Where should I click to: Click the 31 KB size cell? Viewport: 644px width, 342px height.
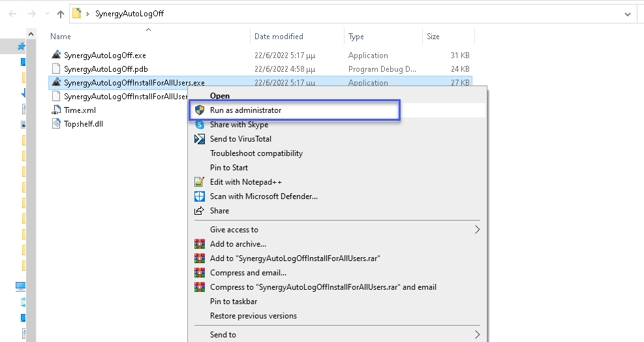(460, 55)
